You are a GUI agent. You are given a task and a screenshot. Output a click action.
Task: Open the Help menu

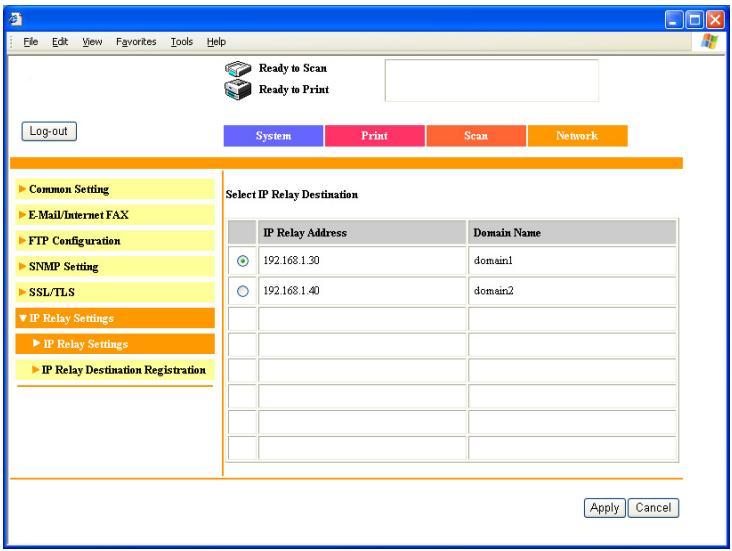(x=216, y=42)
